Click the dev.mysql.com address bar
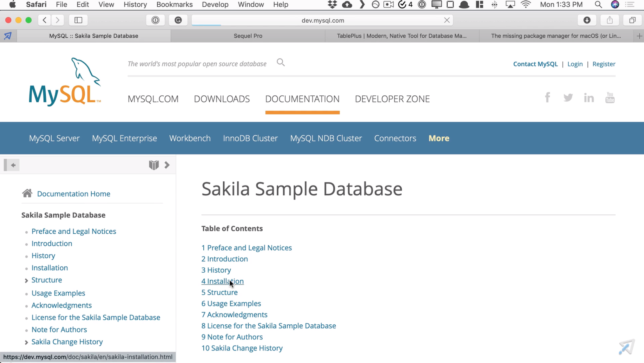644x363 pixels. [322, 20]
